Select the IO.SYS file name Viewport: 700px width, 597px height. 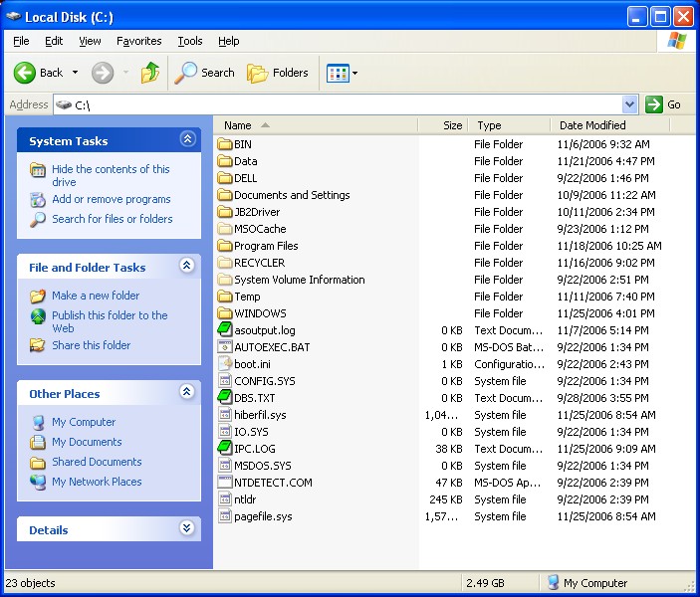click(251, 432)
